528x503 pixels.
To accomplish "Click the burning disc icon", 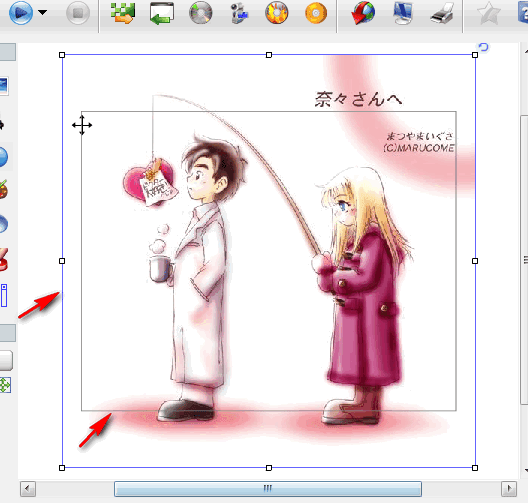I will pos(277,13).
